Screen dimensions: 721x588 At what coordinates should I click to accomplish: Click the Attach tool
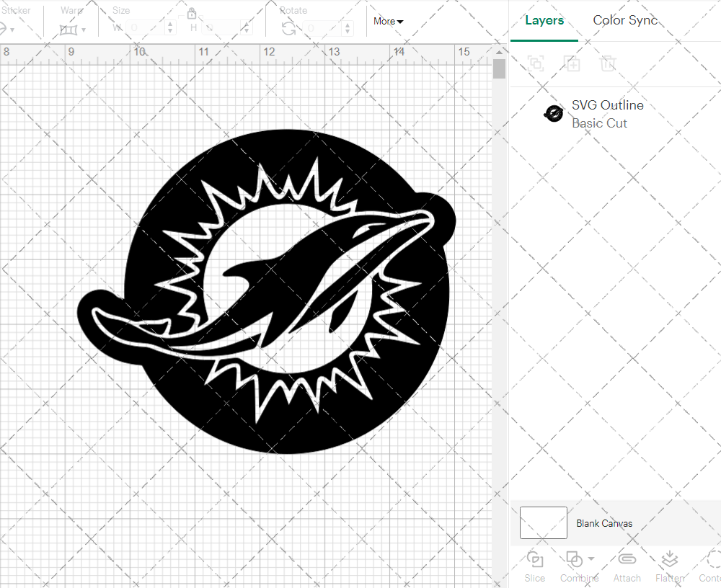[x=627, y=567]
